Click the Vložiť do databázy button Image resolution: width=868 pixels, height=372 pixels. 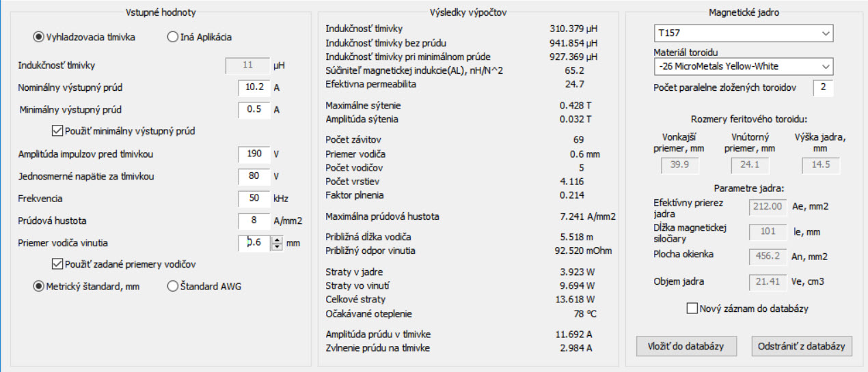(686, 346)
